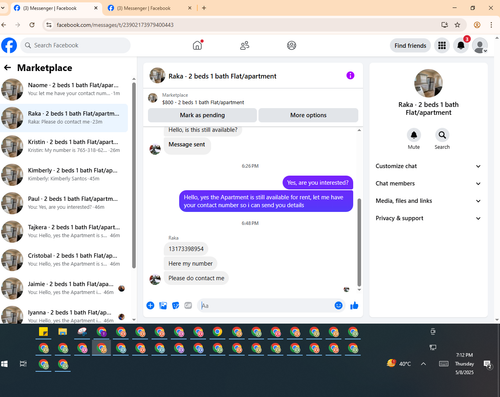Open the Paul conversation
This screenshot has width=500, height=397.
(64, 203)
